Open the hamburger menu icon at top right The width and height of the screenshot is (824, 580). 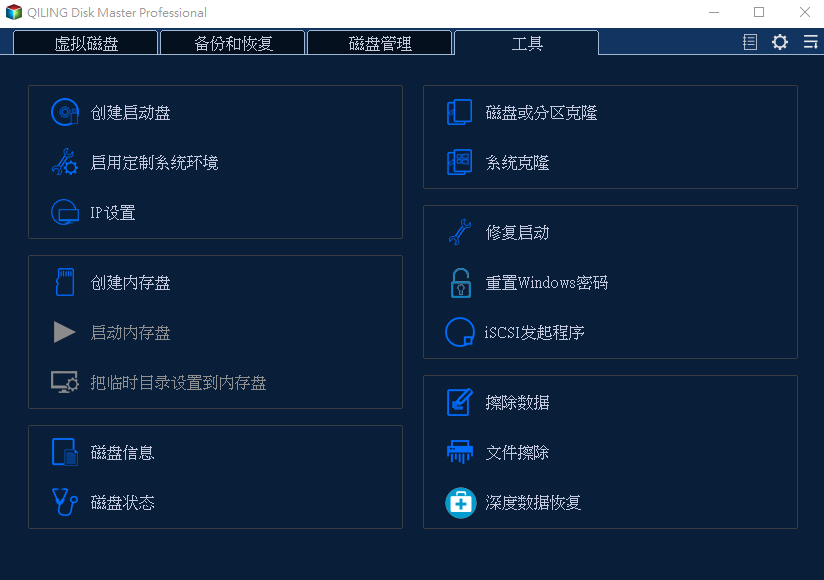coord(810,42)
